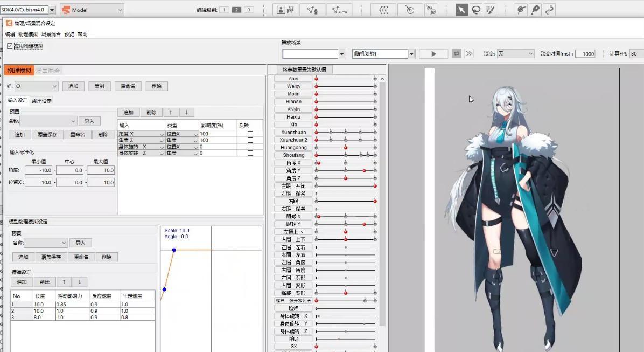
Task: Select the brush selection tool
Action: pos(491,10)
